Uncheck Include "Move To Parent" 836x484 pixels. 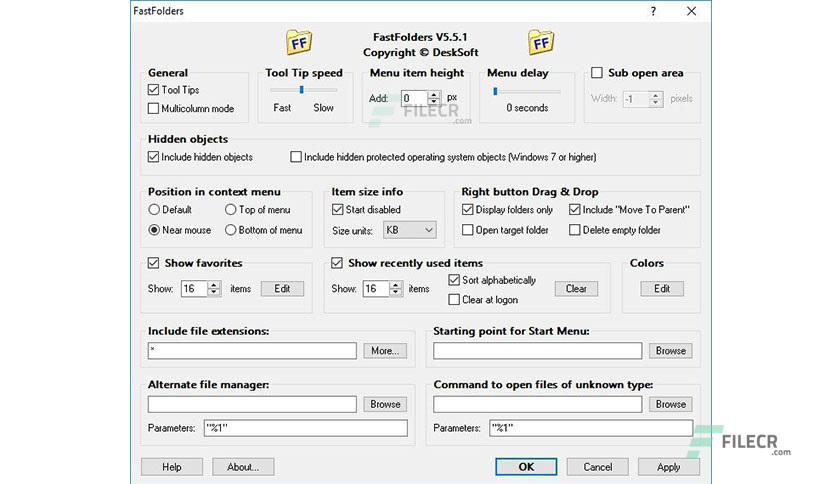[575, 209]
